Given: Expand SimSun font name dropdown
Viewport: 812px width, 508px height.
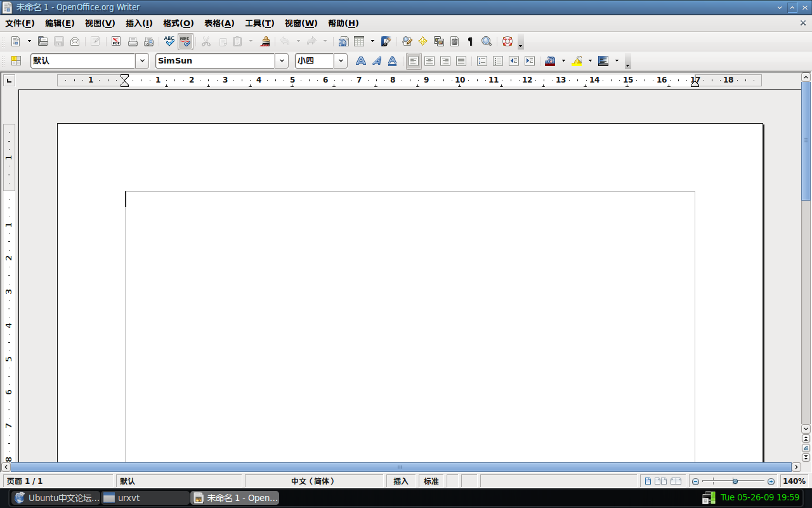Looking at the screenshot, I should click(x=282, y=61).
